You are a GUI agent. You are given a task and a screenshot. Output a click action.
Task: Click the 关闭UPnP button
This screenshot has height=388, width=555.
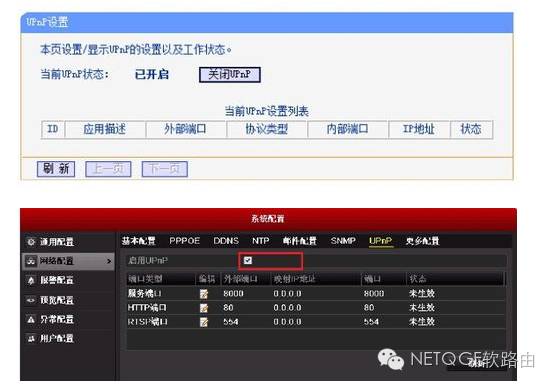(230, 75)
